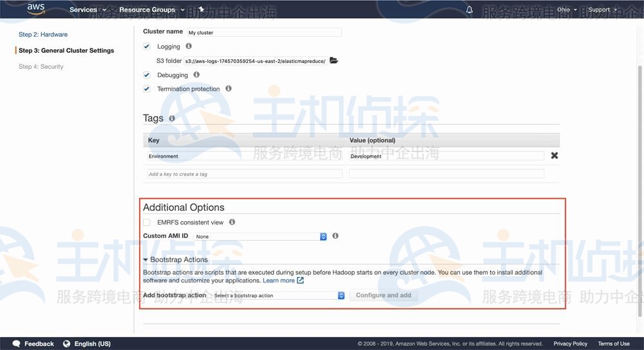The width and height of the screenshot is (644, 350).
Task: Go to Step 2: Hardware
Action: point(43,35)
